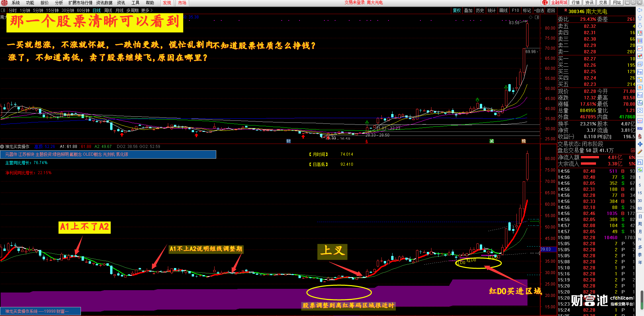This screenshot has width=644, height=316.
Task: Select the pencil drawing tool icon
Action: click(640, 152)
